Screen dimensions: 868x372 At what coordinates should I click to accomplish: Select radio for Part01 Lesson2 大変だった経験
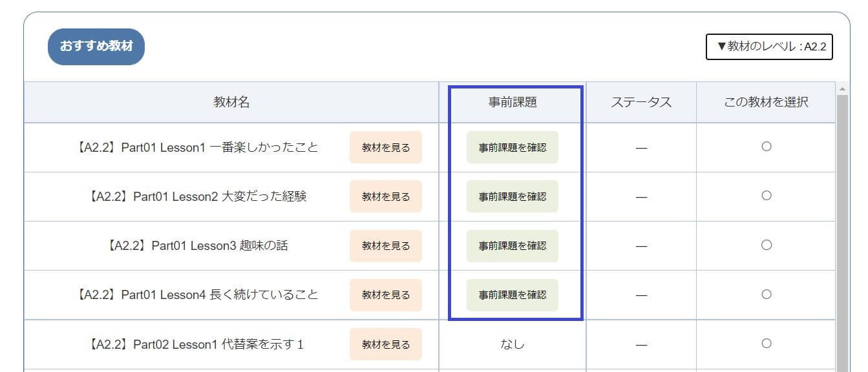(766, 196)
